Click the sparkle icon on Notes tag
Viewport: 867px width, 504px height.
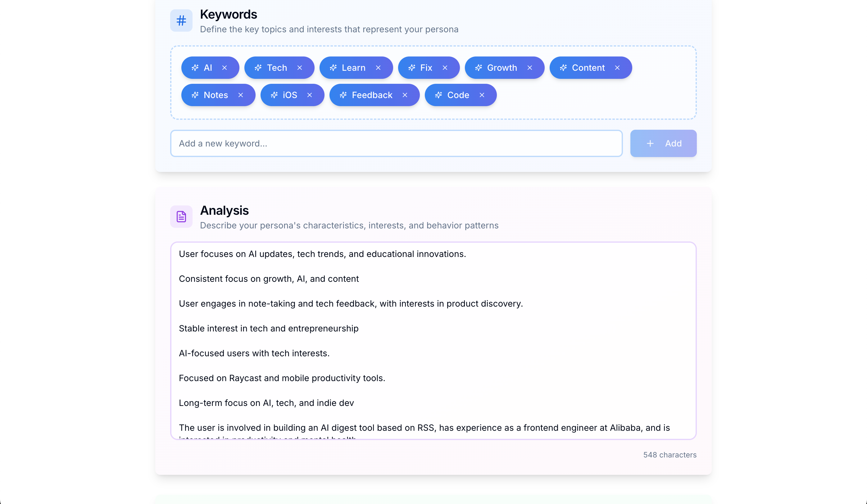(195, 95)
